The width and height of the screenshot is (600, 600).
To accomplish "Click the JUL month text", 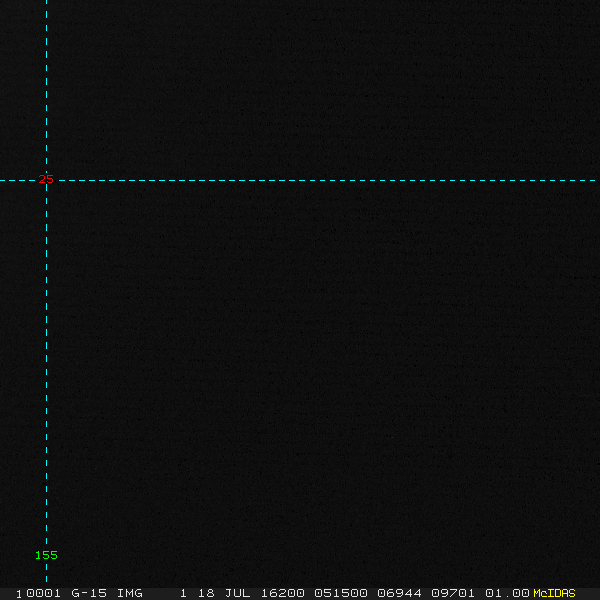I will [x=237, y=593].
